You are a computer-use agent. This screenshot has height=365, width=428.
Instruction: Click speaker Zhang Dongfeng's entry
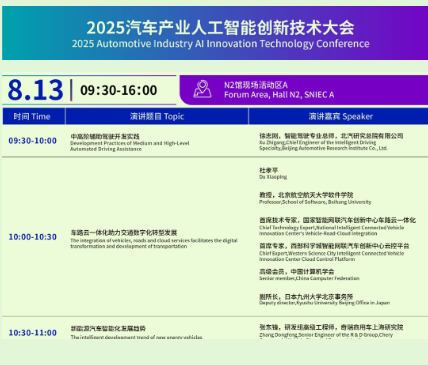click(x=331, y=332)
